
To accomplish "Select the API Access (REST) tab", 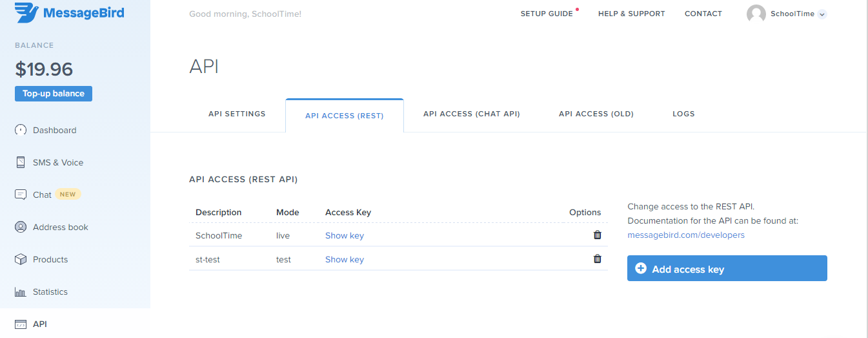I will pos(345,116).
